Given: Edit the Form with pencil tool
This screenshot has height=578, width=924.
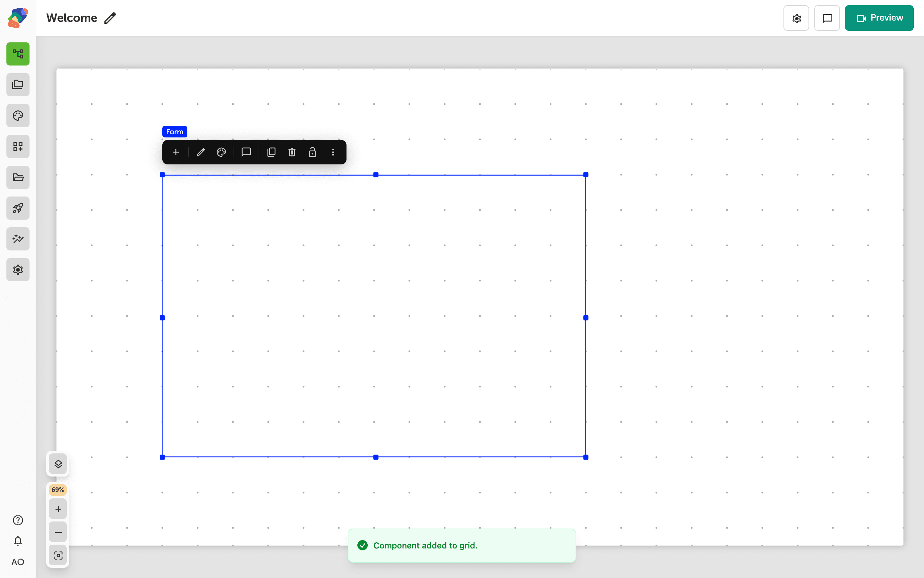Looking at the screenshot, I should 201,152.
